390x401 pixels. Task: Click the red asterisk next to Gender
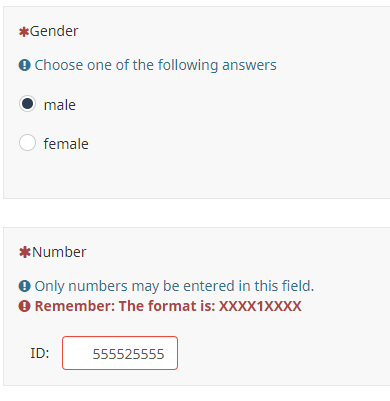click(24, 32)
